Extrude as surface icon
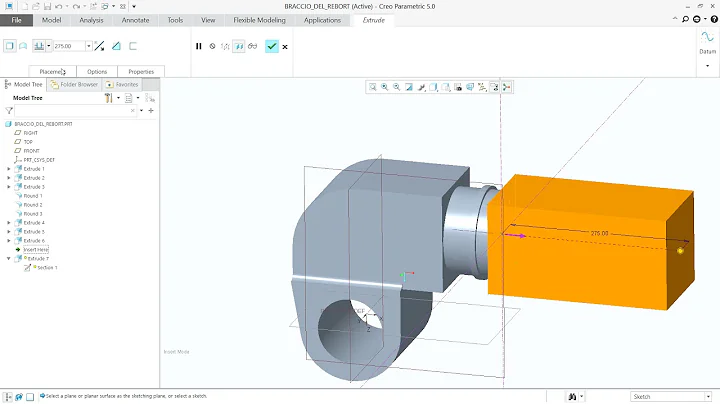The width and height of the screenshot is (720, 404). pos(23,46)
